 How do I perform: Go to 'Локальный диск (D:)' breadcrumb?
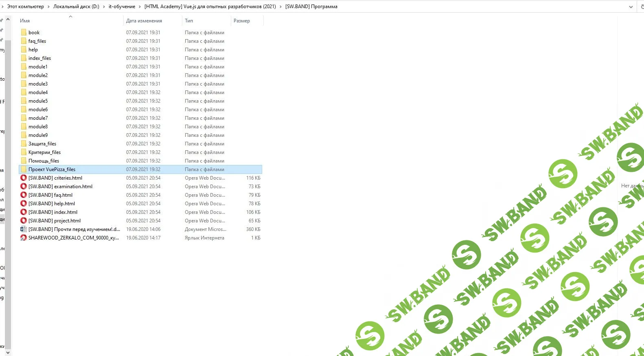pyautogui.click(x=76, y=7)
